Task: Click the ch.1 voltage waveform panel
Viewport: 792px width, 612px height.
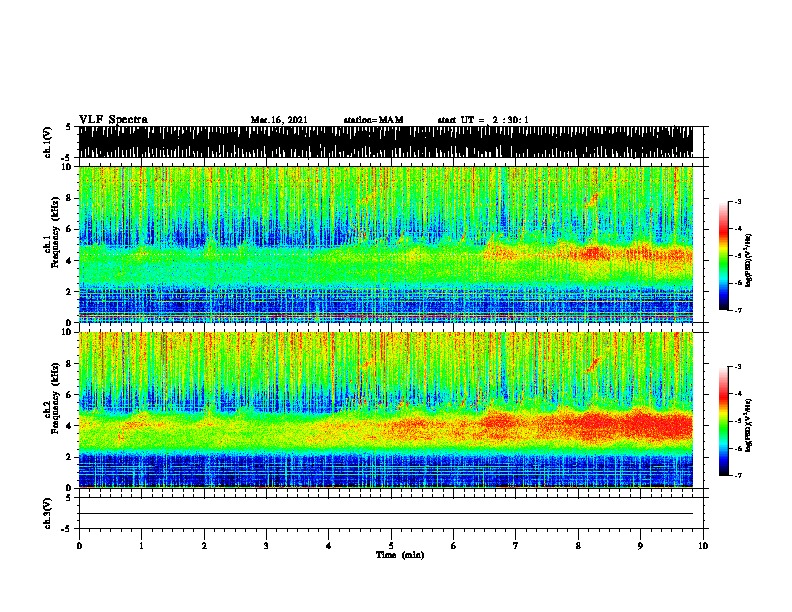Action: 385,142
